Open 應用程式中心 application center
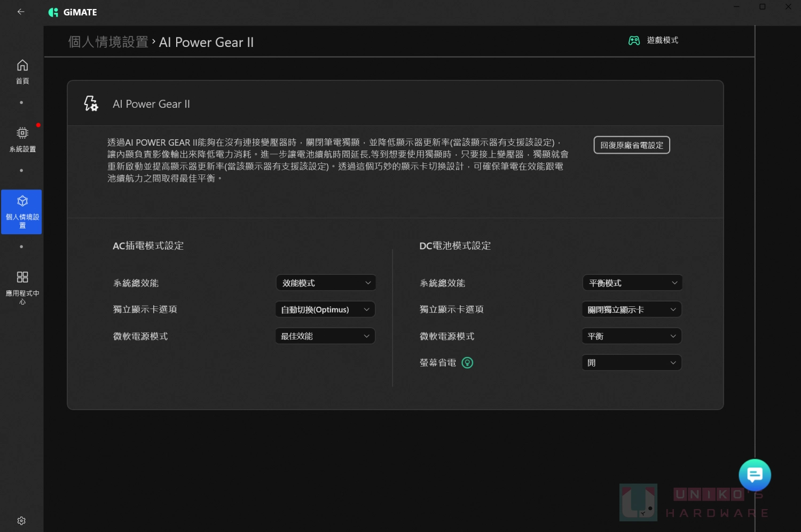This screenshot has width=801, height=532. pyautogui.click(x=22, y=288)
